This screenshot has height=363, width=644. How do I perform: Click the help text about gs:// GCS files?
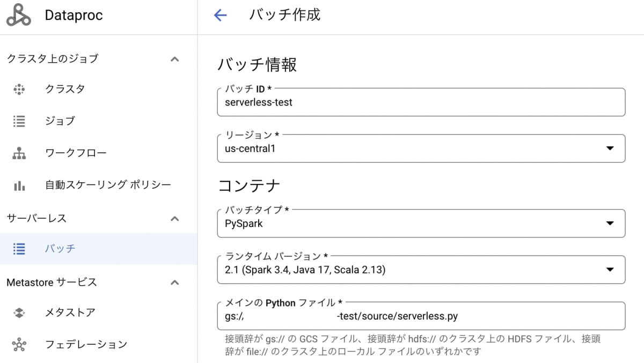tap(413, 345)
